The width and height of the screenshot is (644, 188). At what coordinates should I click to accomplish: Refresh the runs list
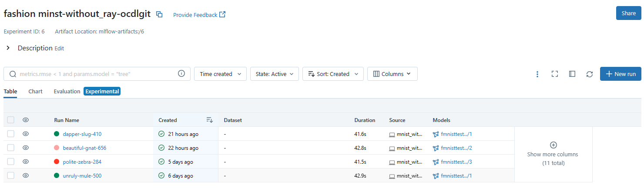[590, 74]
